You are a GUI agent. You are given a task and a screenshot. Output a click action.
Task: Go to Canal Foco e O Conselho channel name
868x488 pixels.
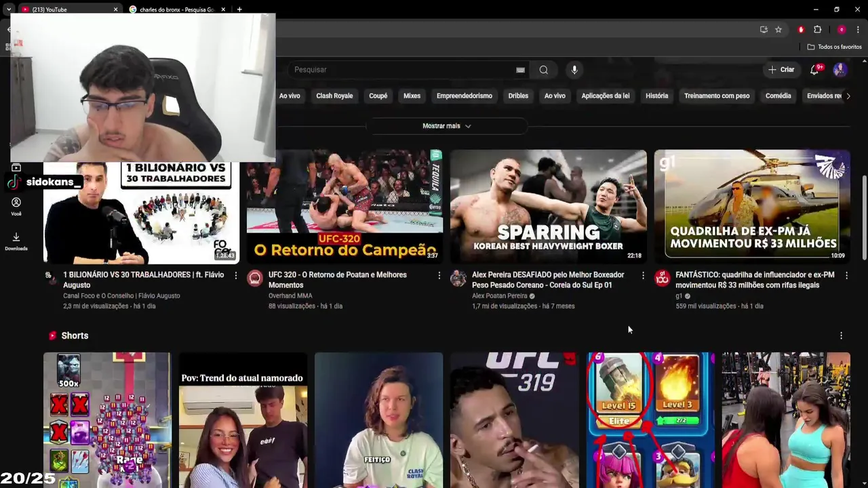[x=121, y=296]
